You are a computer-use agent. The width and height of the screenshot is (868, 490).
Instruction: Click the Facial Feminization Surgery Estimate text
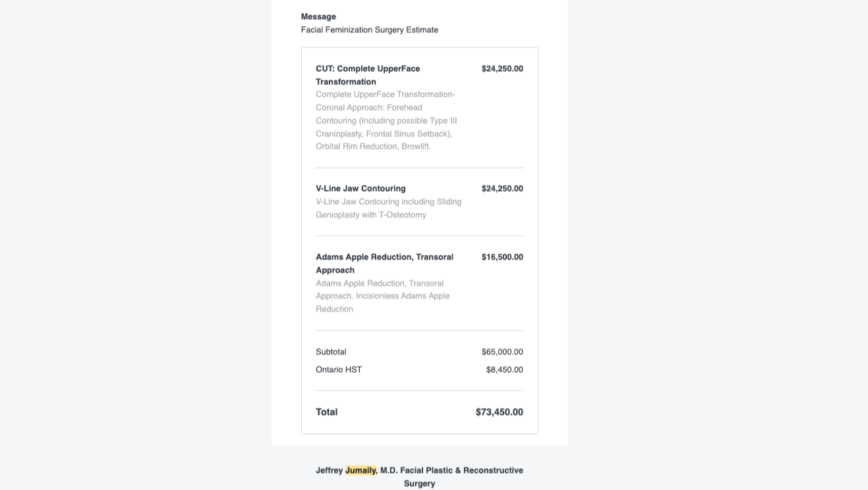370,30
